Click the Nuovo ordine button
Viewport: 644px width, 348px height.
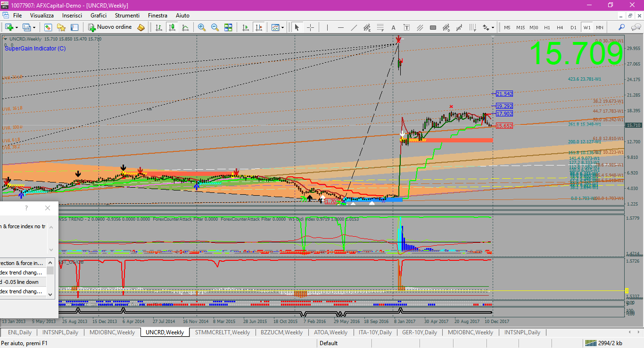point(110,27)
